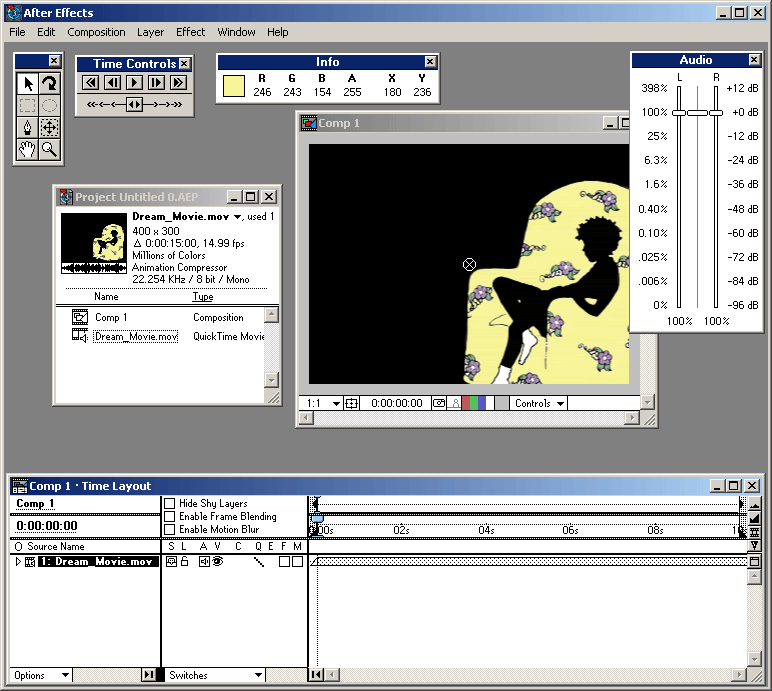772x691 pixels.
Task: Check the Hide Shy Layers box
Action: point(169,504)
